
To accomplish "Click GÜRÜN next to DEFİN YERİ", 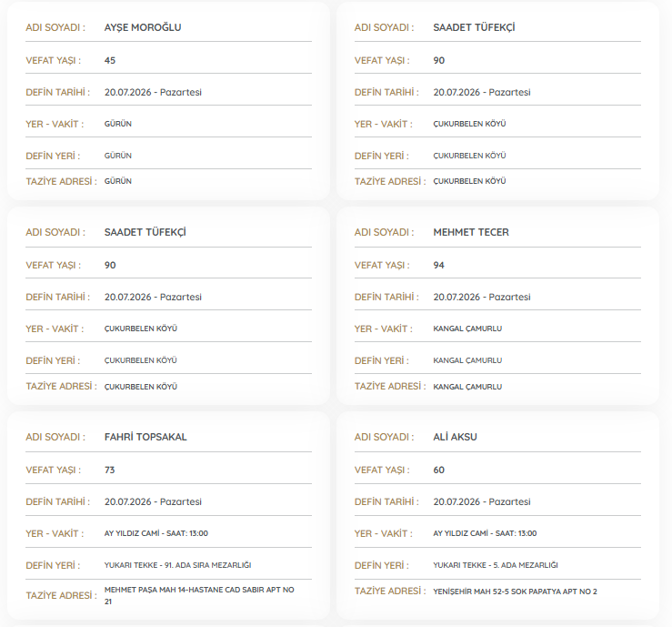I will (118, 156).
